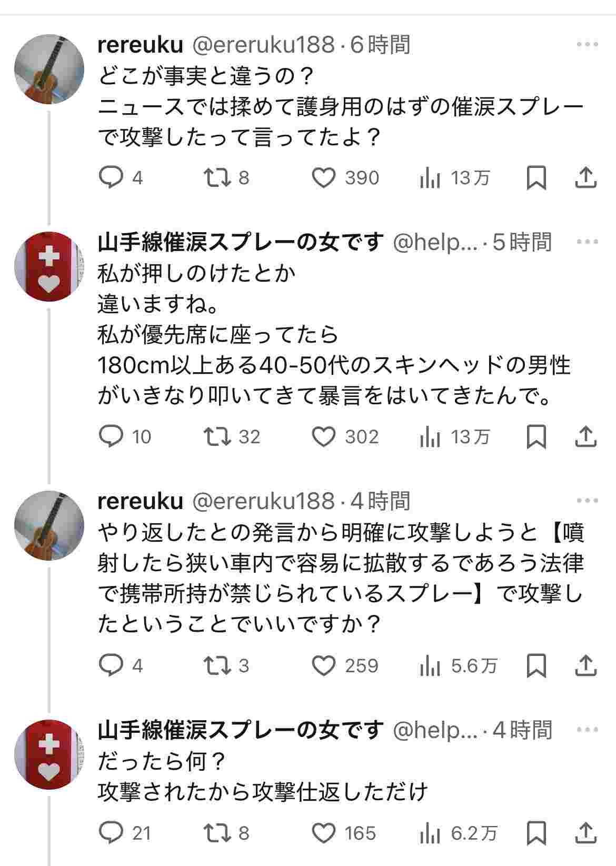
Task: Bookmark the first rereuku tweet
Action: coord(536,178)
